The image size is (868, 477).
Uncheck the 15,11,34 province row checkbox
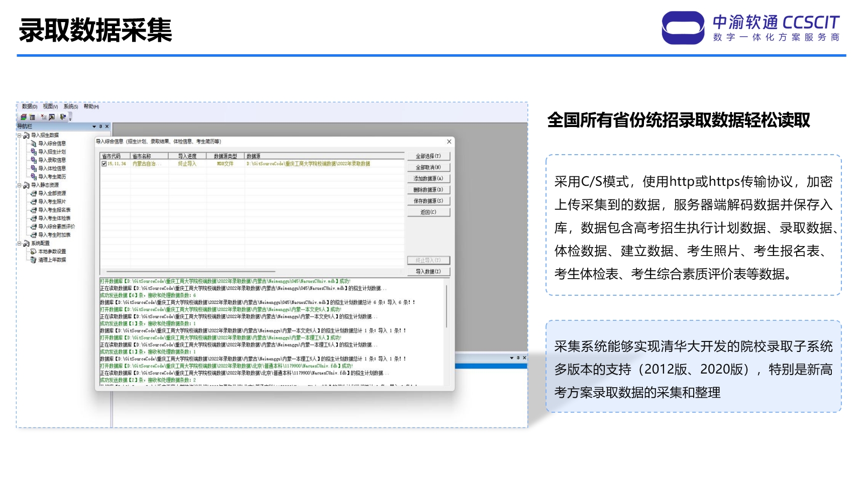[104, 164]
